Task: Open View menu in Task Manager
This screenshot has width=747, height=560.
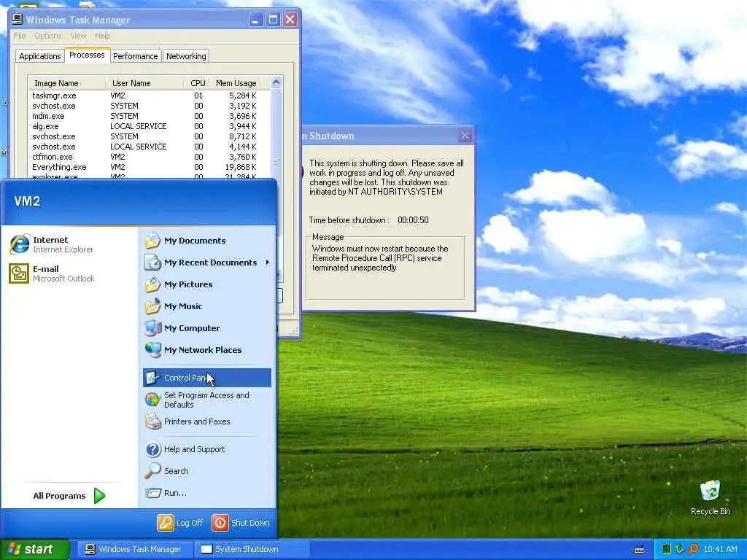Action: 78,36
